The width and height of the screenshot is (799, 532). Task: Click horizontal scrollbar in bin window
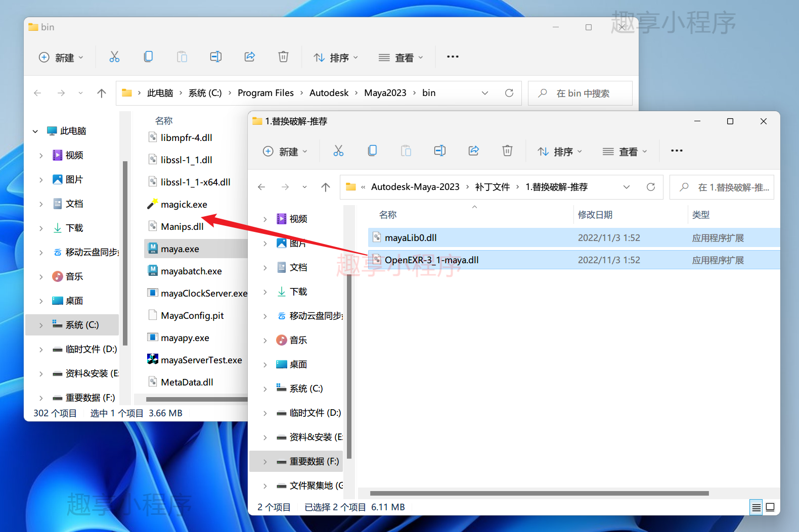tap(197, 399)
